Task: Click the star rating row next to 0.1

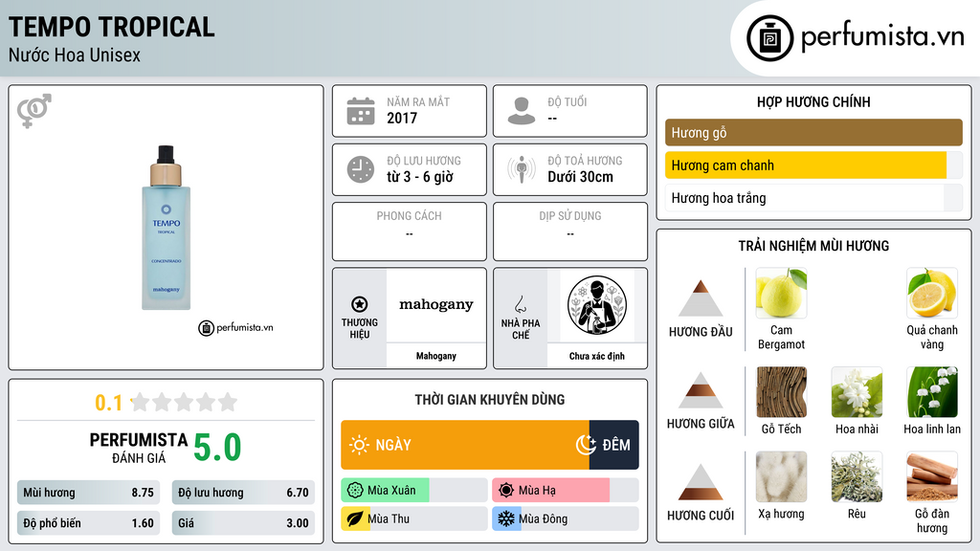Action: click(x=184, y=403)
